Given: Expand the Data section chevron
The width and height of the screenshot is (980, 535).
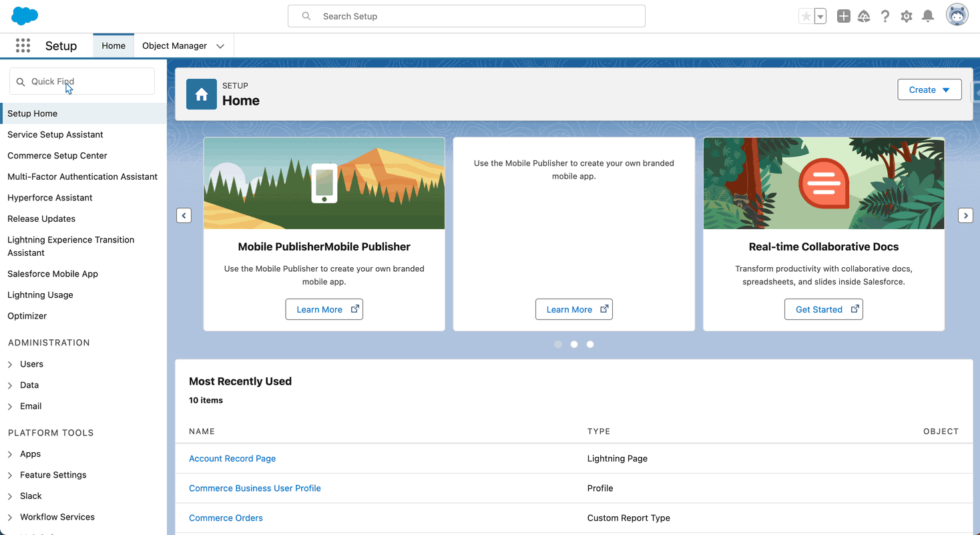Looking at the screenshot, I should [10, 385].
